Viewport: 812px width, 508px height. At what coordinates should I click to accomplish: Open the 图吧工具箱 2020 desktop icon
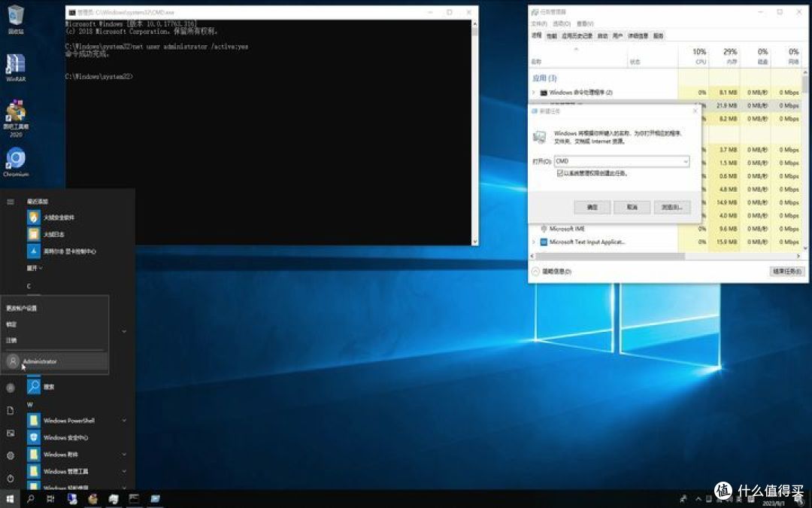click(x=16, y=118)
